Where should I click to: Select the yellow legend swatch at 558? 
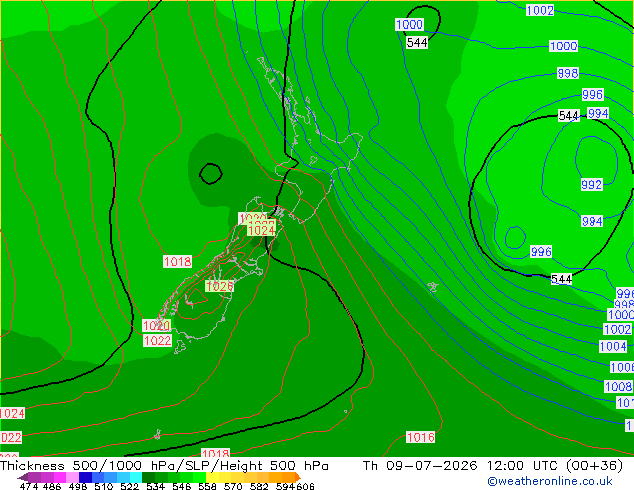tap(212, 477)
